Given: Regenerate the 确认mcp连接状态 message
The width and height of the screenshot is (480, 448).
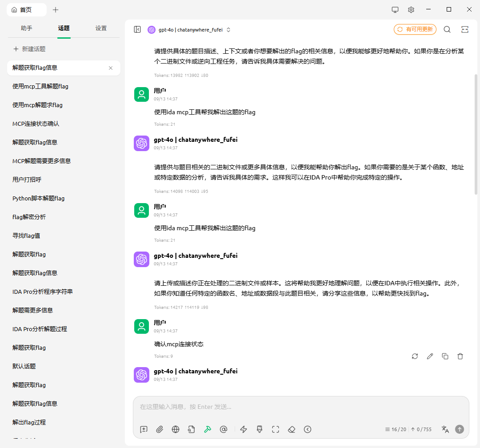Looking at the screenshot, I should [x=415, y=356].
